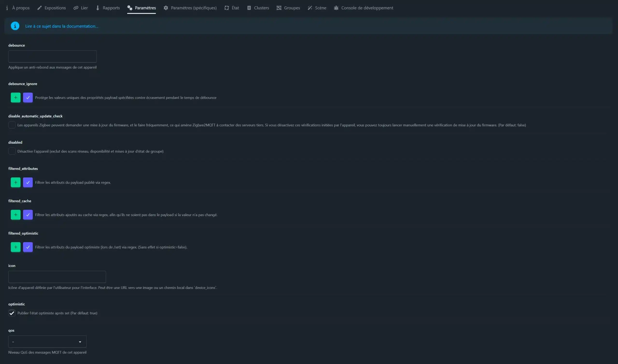Click the purple checkmark under debounce_ignore
This screenshot has height=364, width=618.
pyautogui.click(x=28, y=98)
